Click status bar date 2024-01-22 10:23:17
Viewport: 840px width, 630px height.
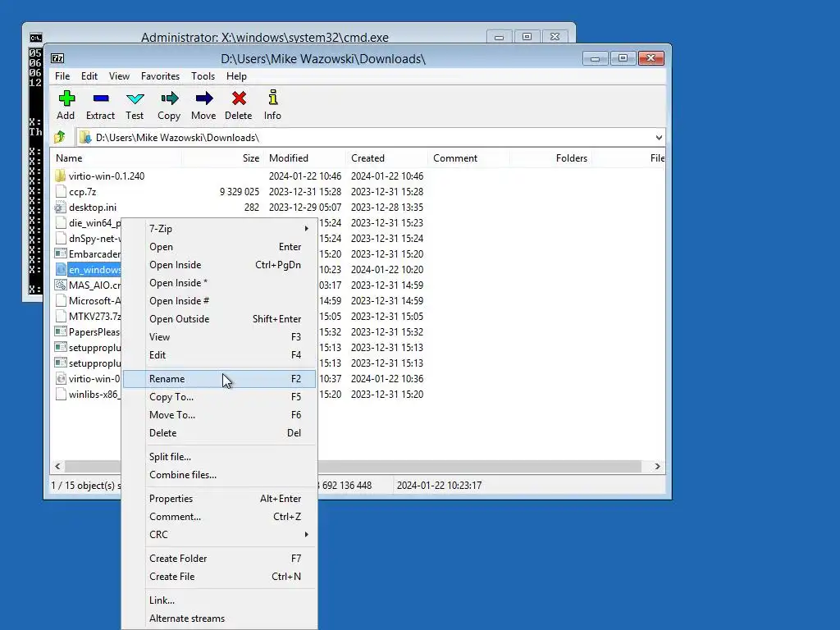(x=439, y=486)
